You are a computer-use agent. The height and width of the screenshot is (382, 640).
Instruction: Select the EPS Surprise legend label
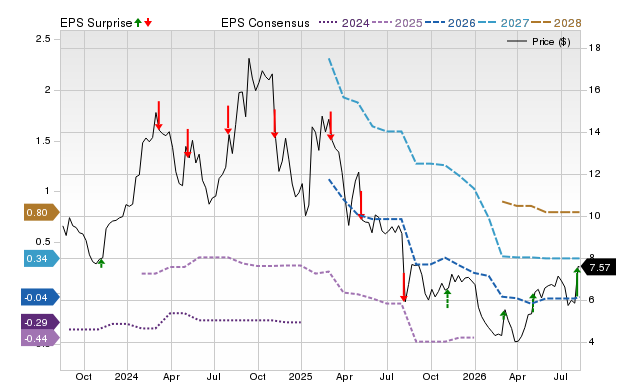coord(96,23)
